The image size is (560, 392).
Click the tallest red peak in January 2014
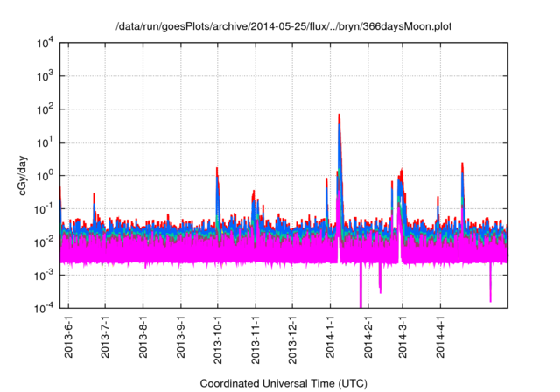click(x=339, y=116)
